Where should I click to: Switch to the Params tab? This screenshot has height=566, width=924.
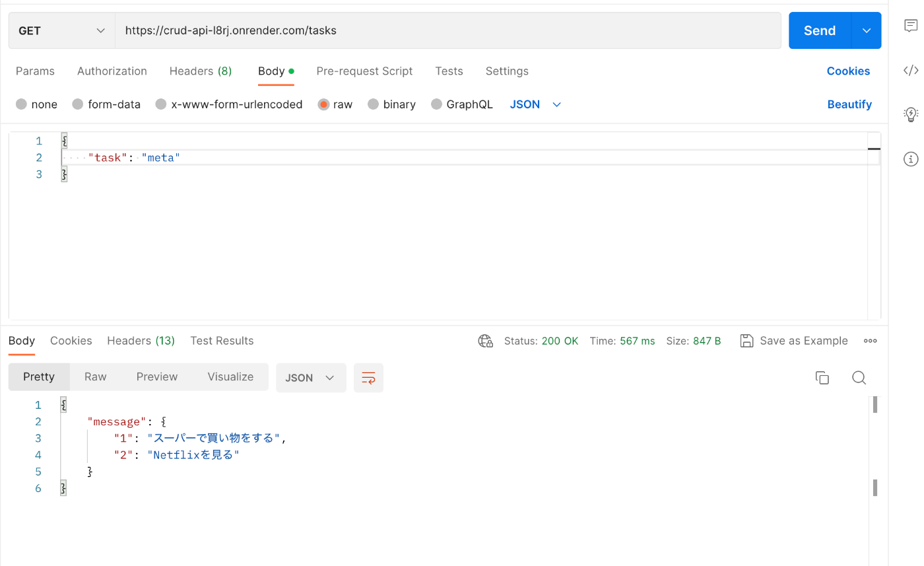click(x=35, y=71)
